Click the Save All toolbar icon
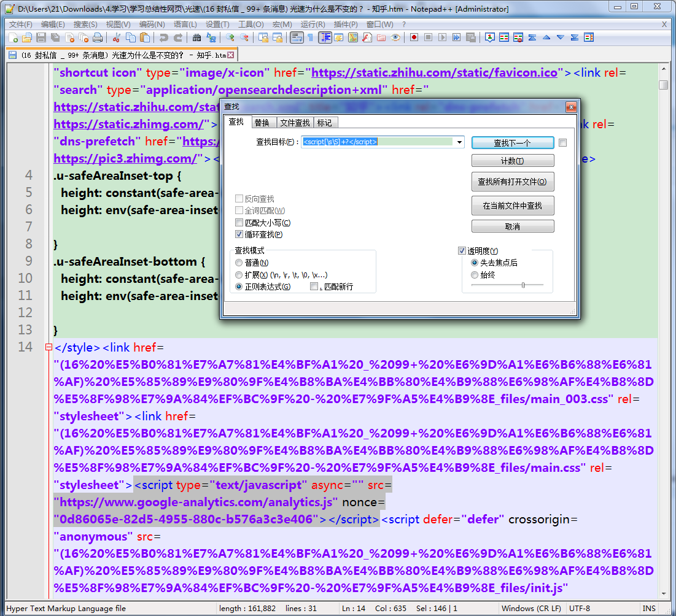The height and width of the screenshot is (616, 676). 55,38
